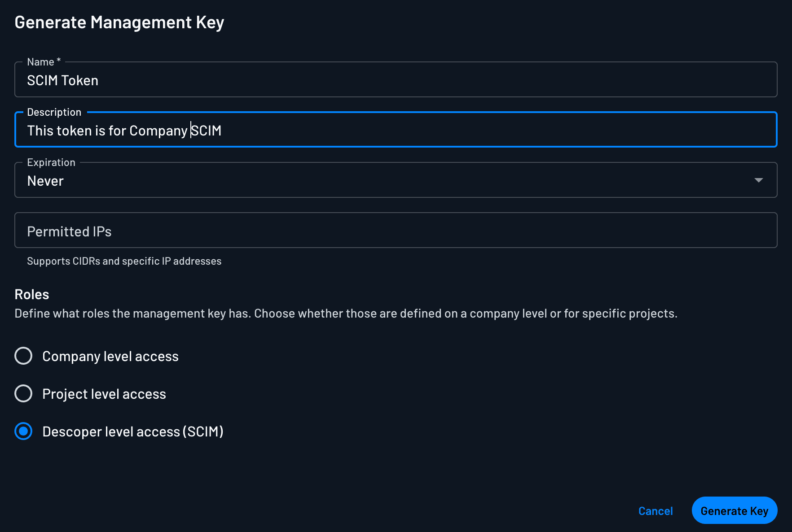Click the 'Expiration' field label

51,162
